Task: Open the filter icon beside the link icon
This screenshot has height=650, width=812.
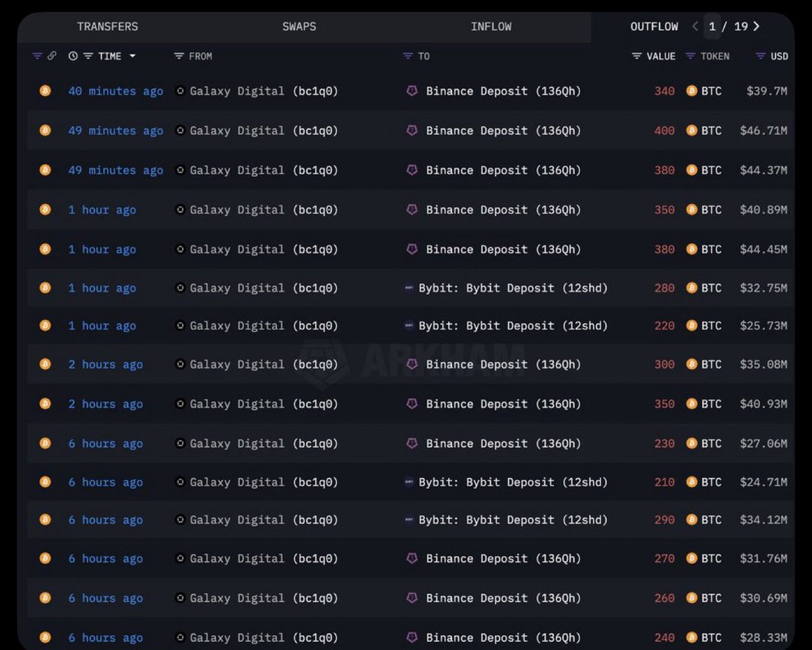Action: click(x=37, y=56)
